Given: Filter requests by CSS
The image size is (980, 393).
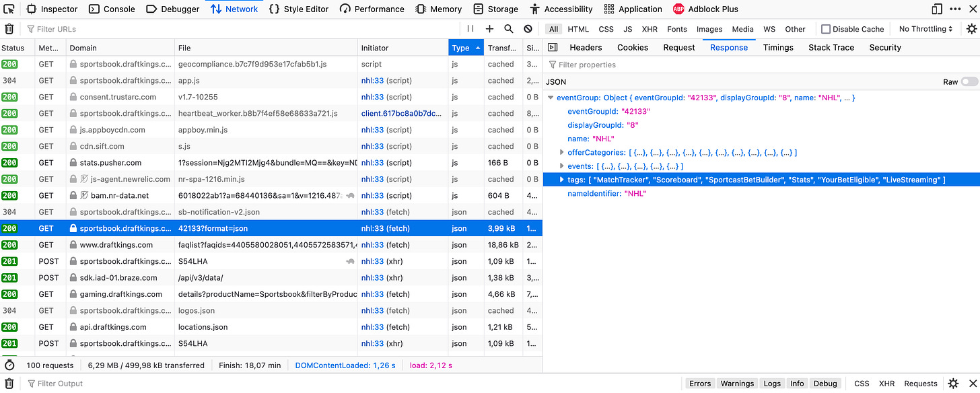Looking at the screenshot, I should (x=606, y=29).
